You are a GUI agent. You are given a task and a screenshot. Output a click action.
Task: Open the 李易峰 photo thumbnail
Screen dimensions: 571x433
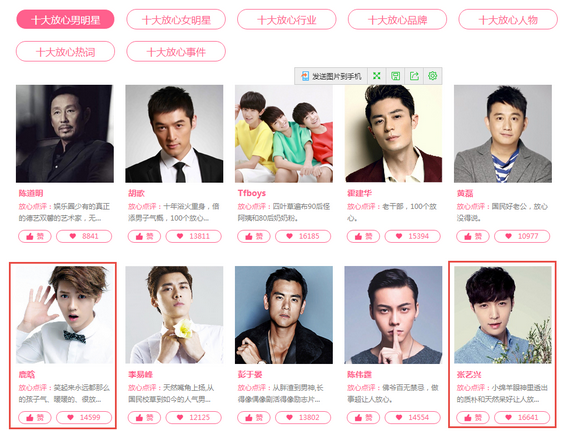174,315
